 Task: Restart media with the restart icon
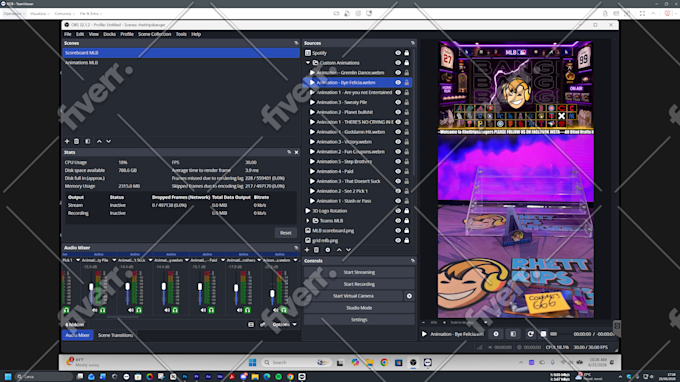[x=530, y=334]
